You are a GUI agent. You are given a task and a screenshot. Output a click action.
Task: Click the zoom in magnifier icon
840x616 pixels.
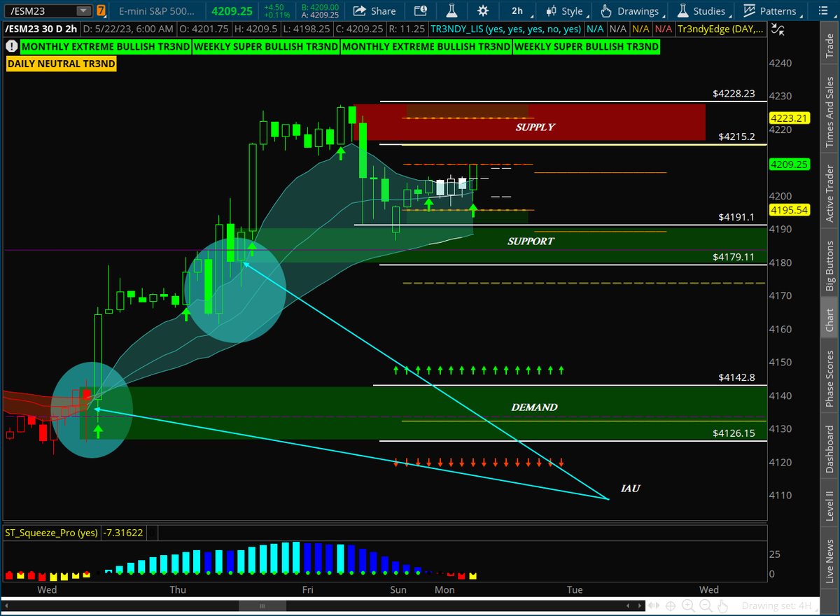689,605
